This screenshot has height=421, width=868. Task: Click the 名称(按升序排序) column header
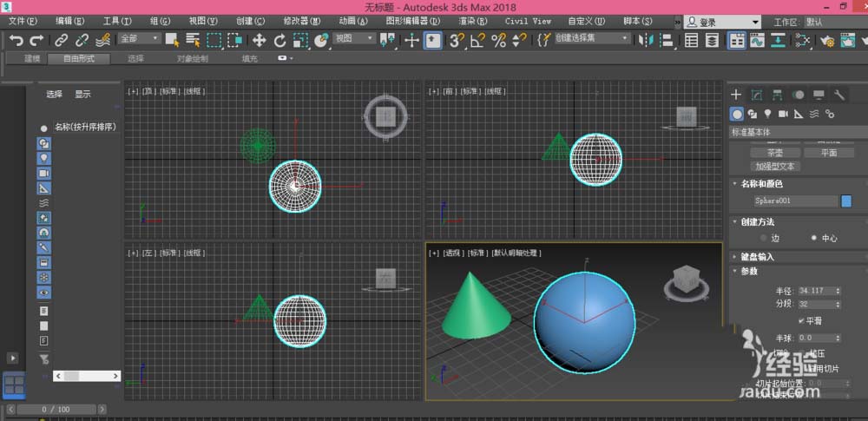pyautogui.click(x=85, y=127)
